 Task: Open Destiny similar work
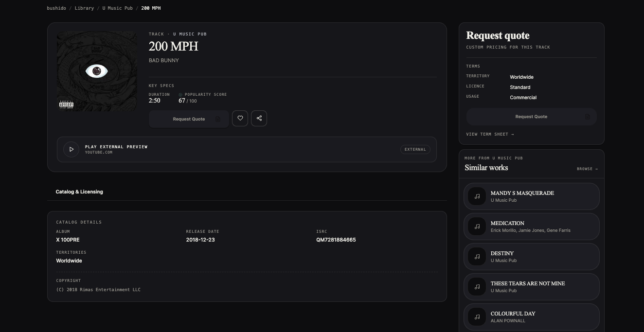point(531,257)
